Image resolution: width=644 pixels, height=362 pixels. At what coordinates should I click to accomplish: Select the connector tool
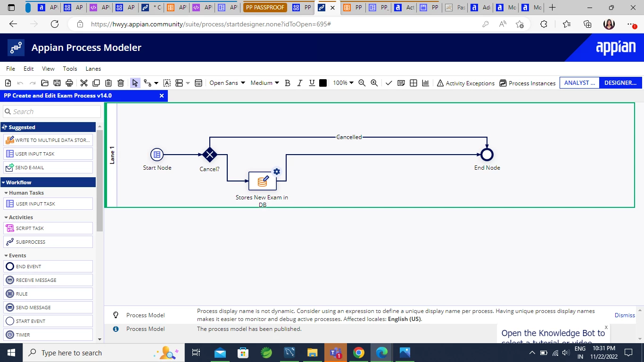148,83
